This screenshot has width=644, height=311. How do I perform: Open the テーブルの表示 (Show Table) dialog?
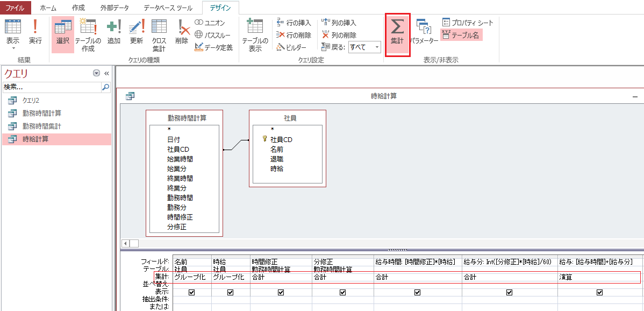(x=255, y=33)
